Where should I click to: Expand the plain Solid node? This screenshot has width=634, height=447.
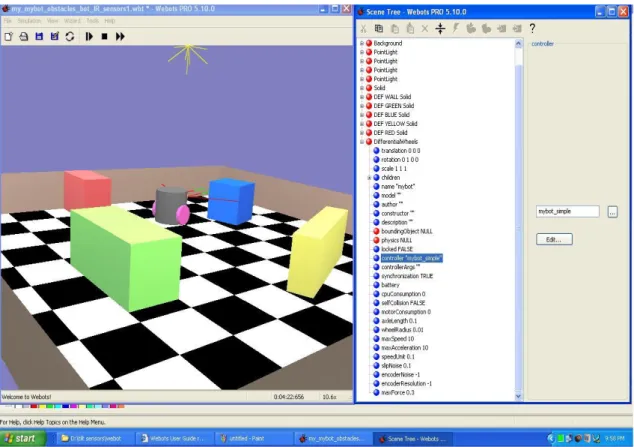coord(362,88)
